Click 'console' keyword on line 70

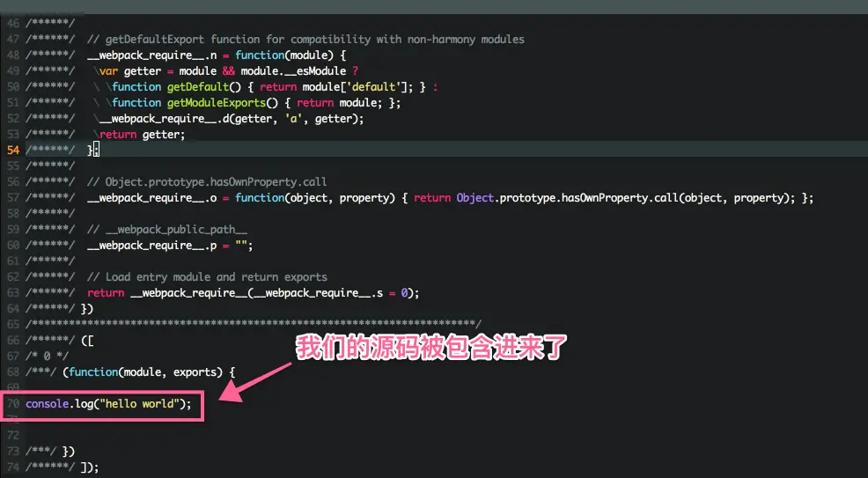[47, 404]
